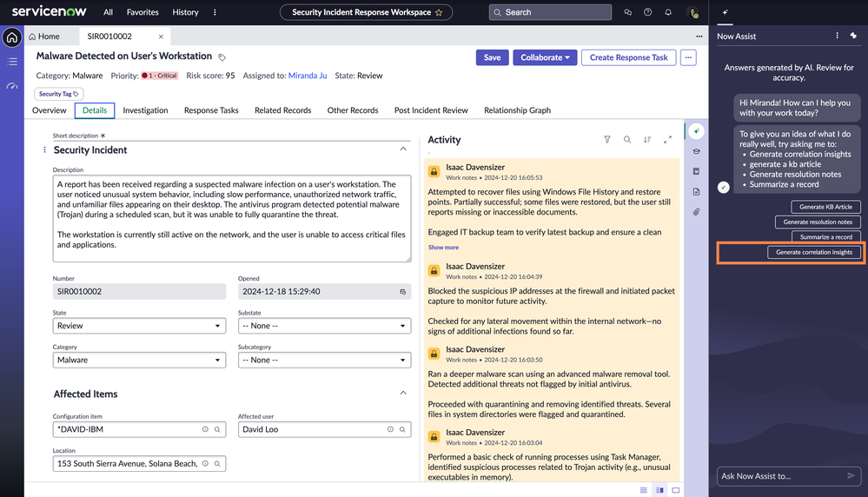Open the help question mark icon
Image resolution: width=868 pixels, height=497 pixels.
[x=647, y=12]
